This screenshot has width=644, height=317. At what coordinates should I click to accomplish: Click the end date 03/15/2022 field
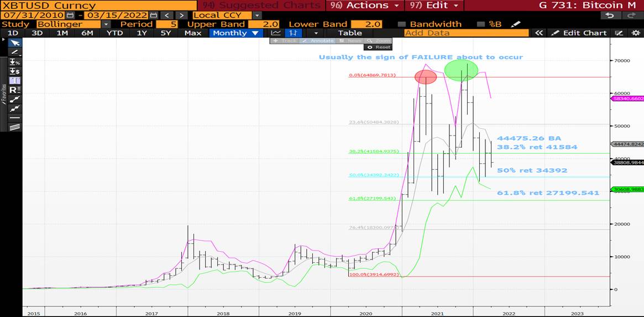click(117, 15)
